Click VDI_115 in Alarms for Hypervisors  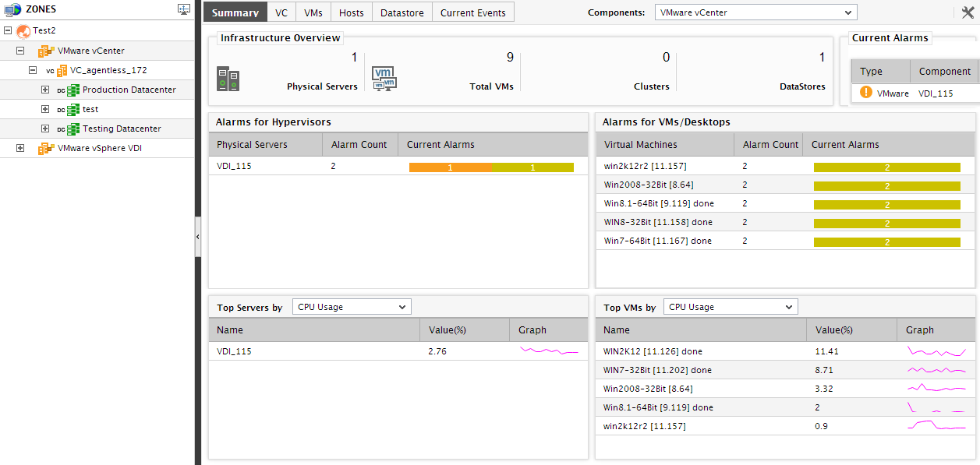[x=234, y=166]
